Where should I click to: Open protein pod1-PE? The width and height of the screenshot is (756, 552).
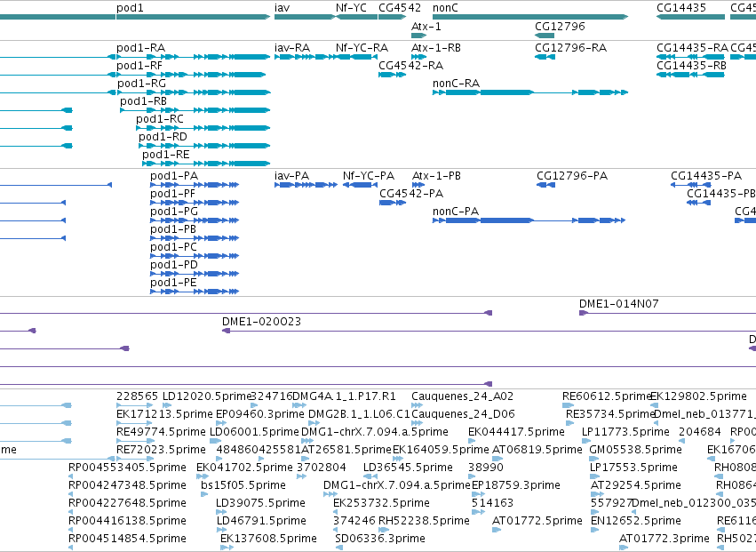195,292
